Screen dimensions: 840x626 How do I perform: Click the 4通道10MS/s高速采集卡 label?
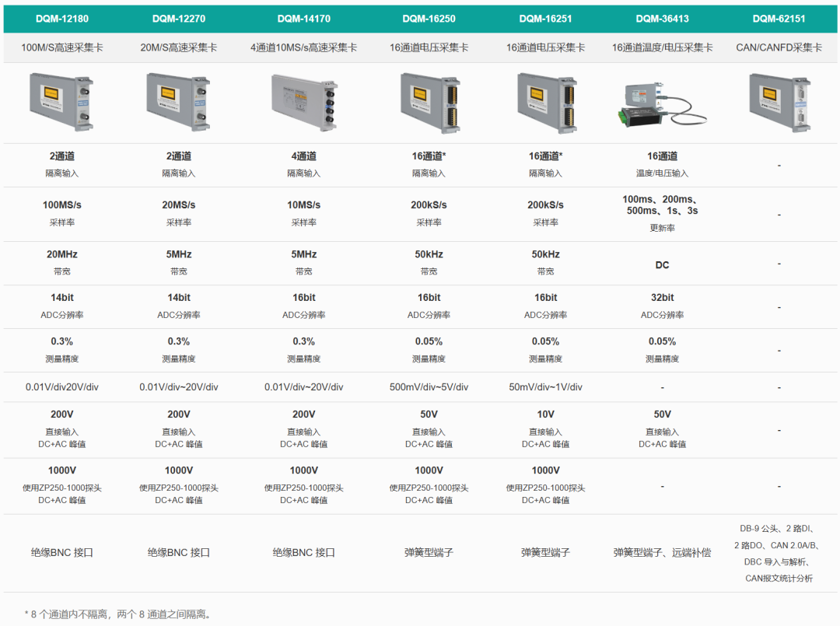coord(303,47)
